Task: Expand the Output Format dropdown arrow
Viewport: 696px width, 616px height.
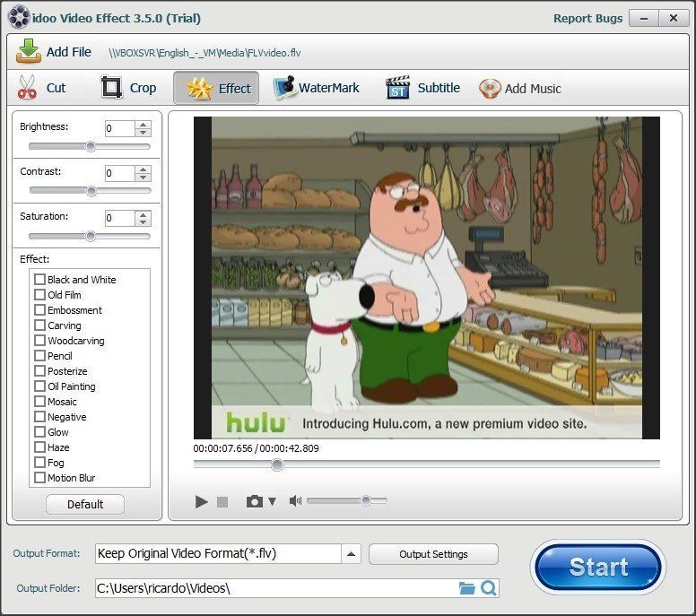Action: tap(351, 554)
